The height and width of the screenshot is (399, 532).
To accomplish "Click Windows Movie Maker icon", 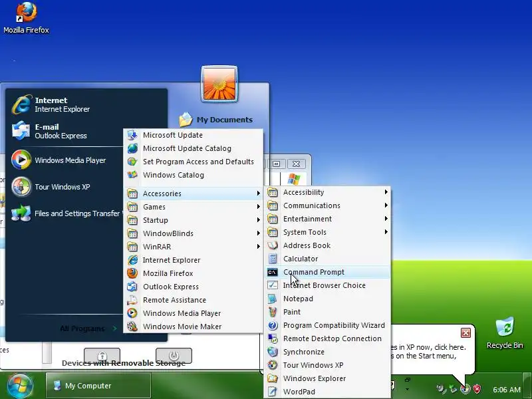I will pos(132,327).
